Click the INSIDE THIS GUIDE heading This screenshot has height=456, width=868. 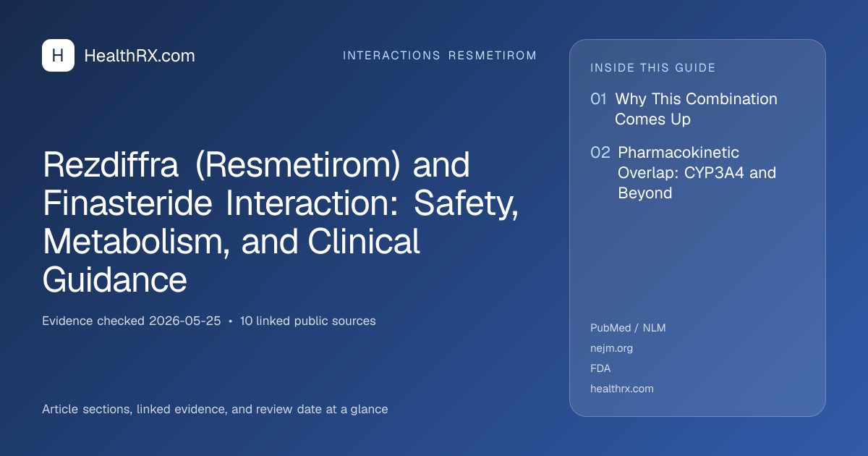click(x=653, y=68)
